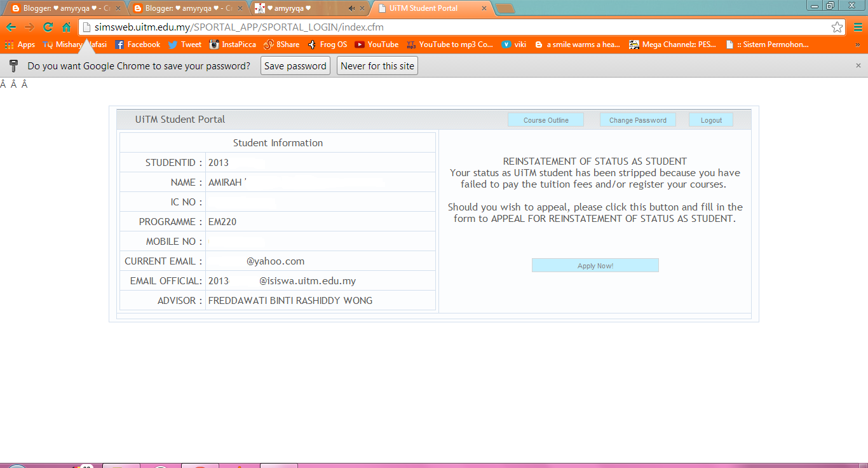Screen dimensions: 868x468
Task: Click the STUDENTID label
Action: 174,163
